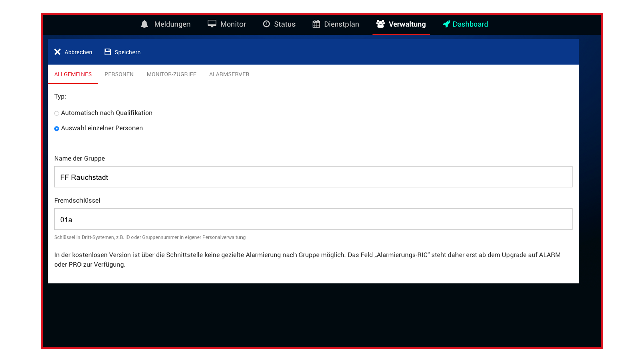Click the clock icon beside Status
This screenshot has width=644, height=362.
266,24
